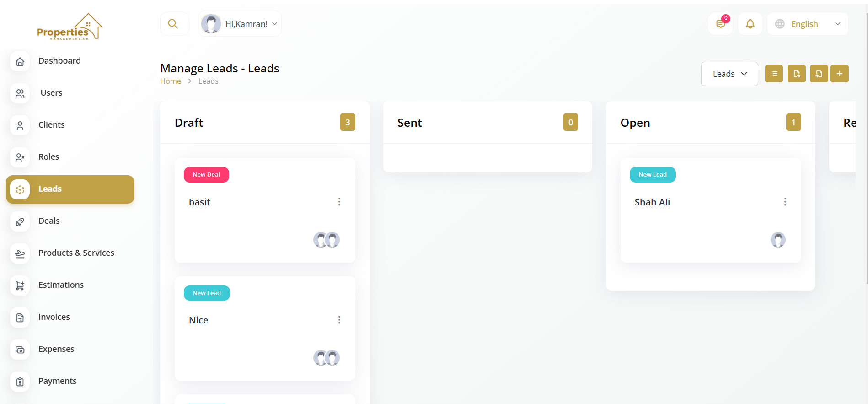Open the three-dot menu on Shah Ali card

click(x=785, y=202)
